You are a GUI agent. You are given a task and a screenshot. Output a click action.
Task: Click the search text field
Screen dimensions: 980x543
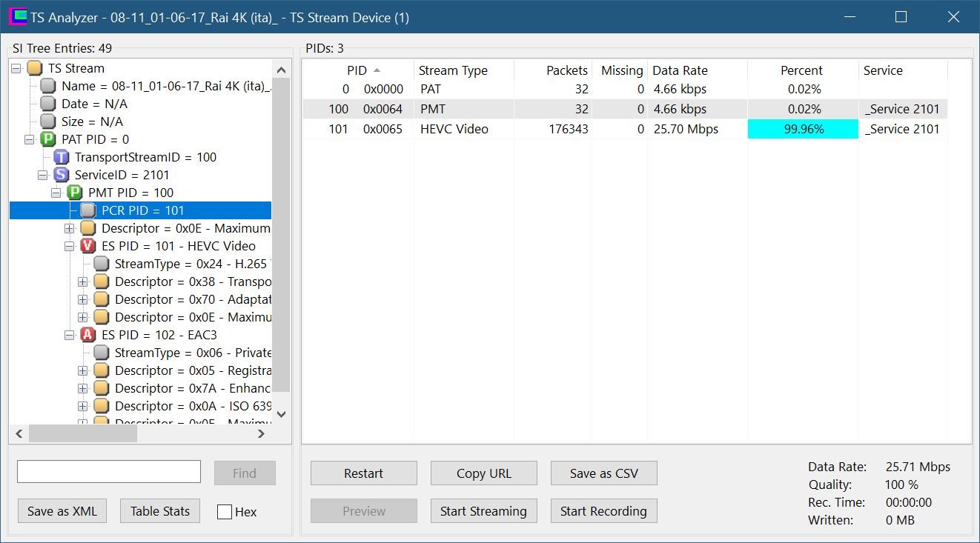point(109,472)
